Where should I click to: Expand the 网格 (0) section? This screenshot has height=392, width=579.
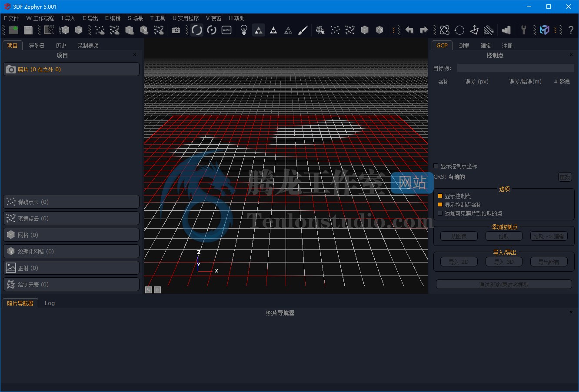click(71, 235)
